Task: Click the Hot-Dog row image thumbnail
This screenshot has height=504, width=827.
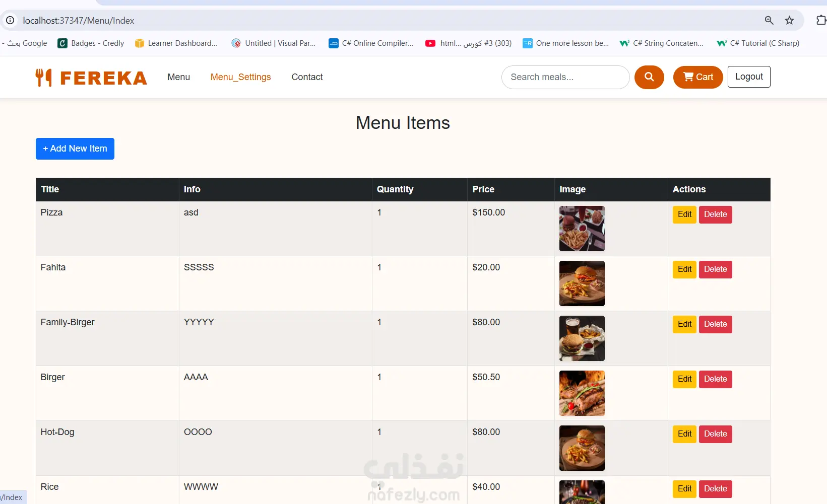Action: [582, 448]
